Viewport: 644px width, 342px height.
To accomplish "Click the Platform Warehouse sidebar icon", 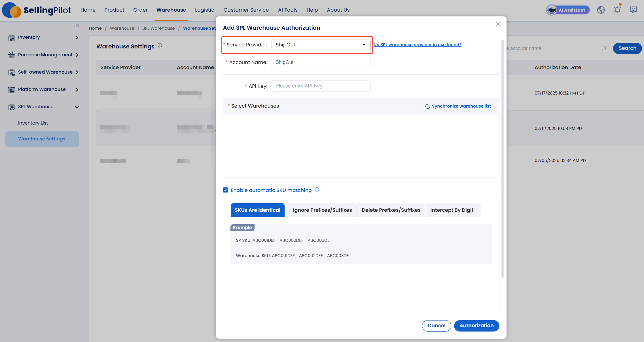I will tap(12, 89).
